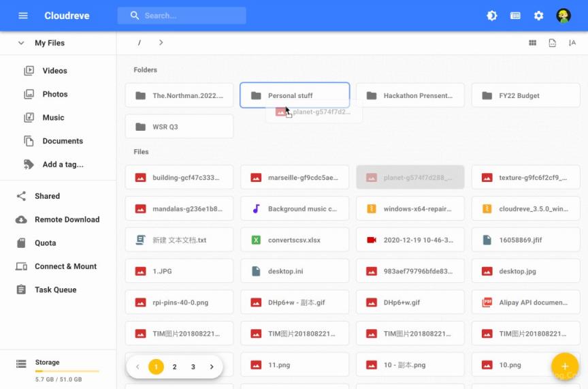588x389 pixels.
Task: Open settings gear in header
Action: pyautogui.click(x=538, y=16)
